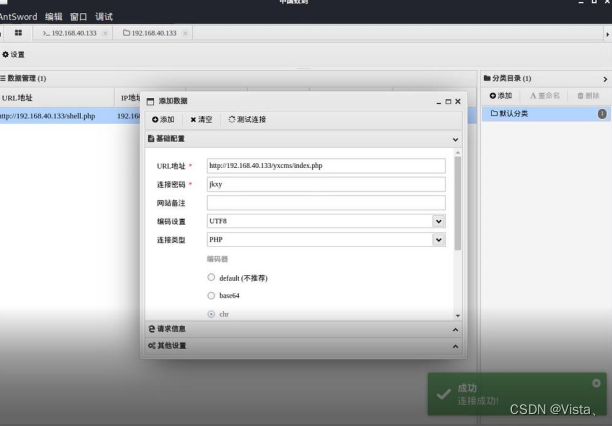
Task: Click 添加 in the 分类目录 panel
Action: (501, 96)
